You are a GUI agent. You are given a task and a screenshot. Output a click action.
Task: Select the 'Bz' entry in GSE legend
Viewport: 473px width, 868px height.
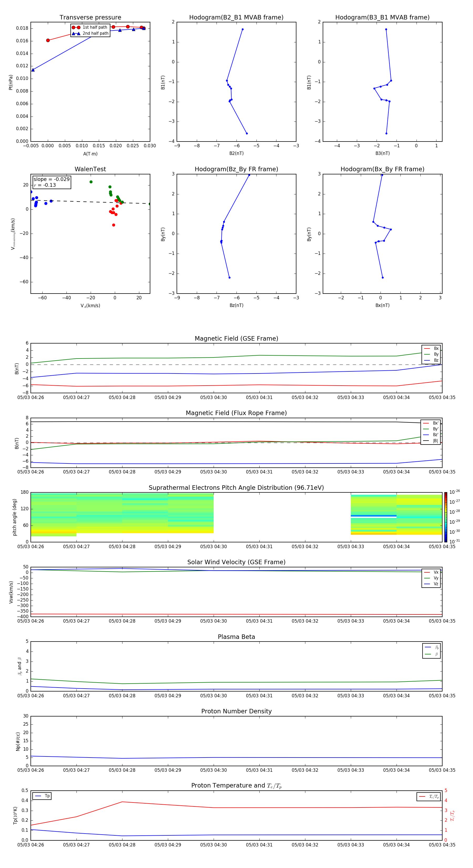pyautogui.click(x=431, y=360)
